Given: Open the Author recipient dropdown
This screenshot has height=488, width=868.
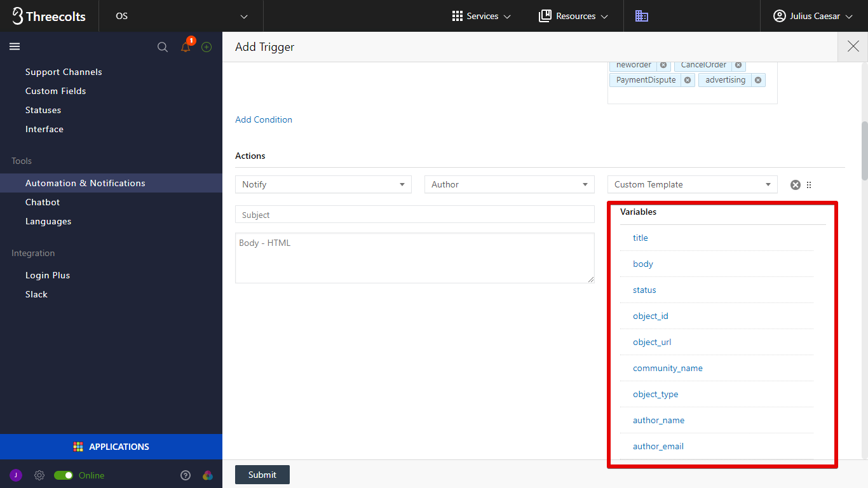Looking at the screenshot, I should point(510,184).
